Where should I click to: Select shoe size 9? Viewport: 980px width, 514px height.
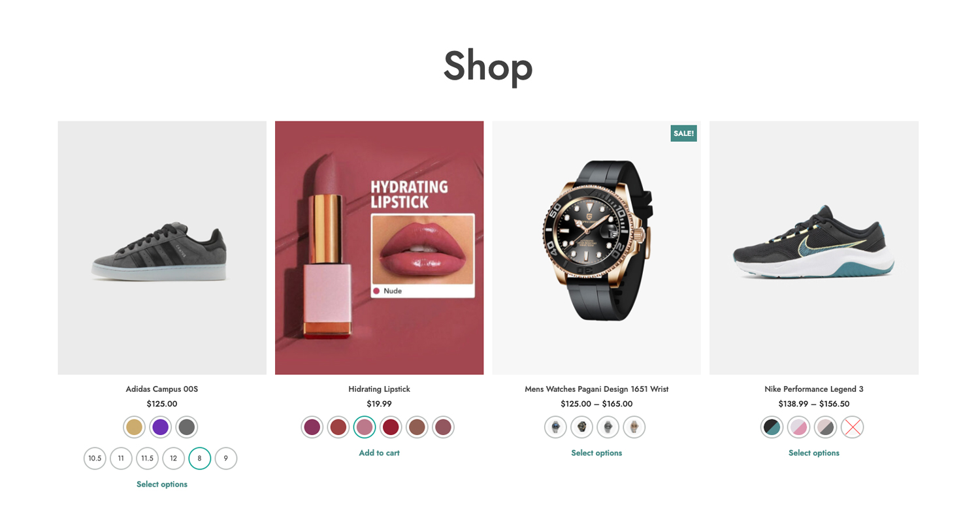226,458
